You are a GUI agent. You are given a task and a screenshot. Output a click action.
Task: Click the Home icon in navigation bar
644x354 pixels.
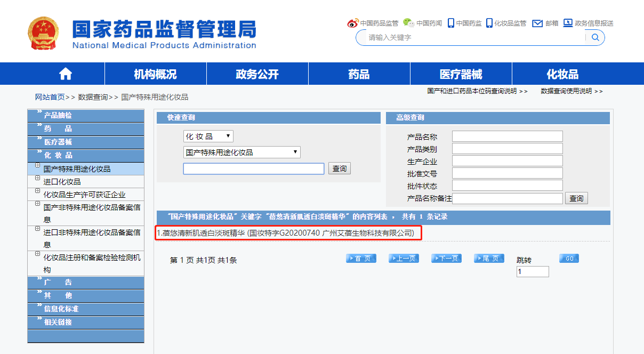tap(66, 74)
